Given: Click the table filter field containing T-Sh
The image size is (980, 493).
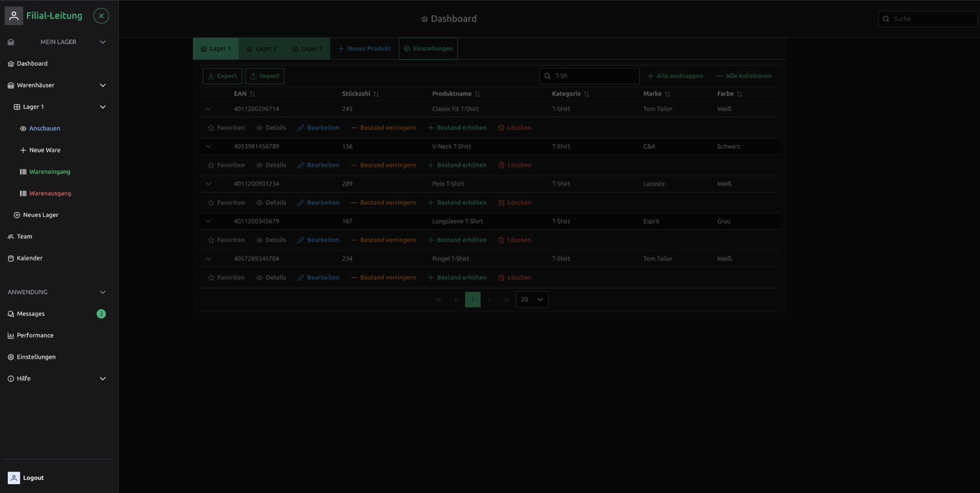Looking at the screenshot, I should click(593, 76).
